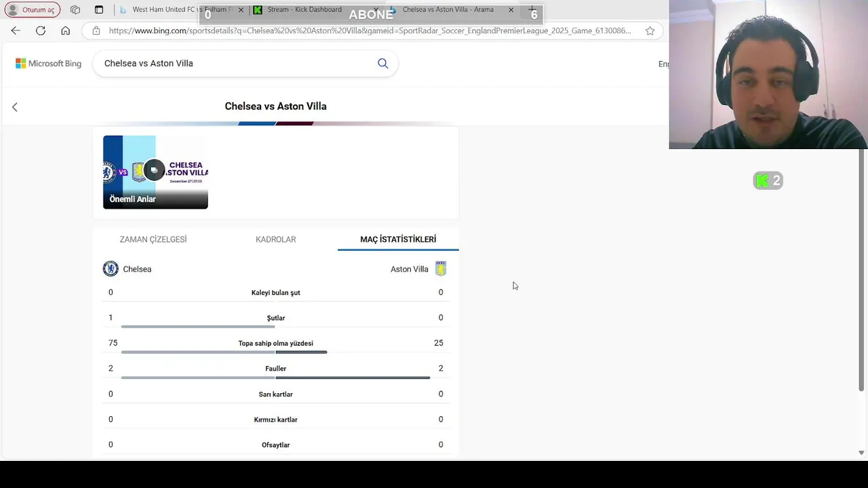Viewport: 868px width, 488px height.
Task: View site info lock icon
Action: click(x=96, y=30)
